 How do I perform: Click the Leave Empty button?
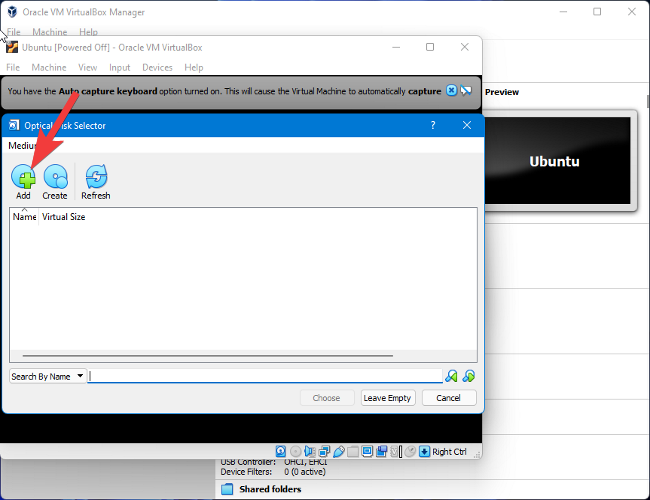click(387, 398)
